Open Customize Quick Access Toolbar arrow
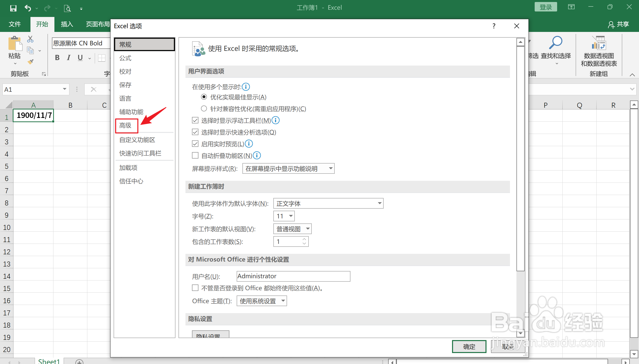The image size is (639, 364). pos(81,9)
